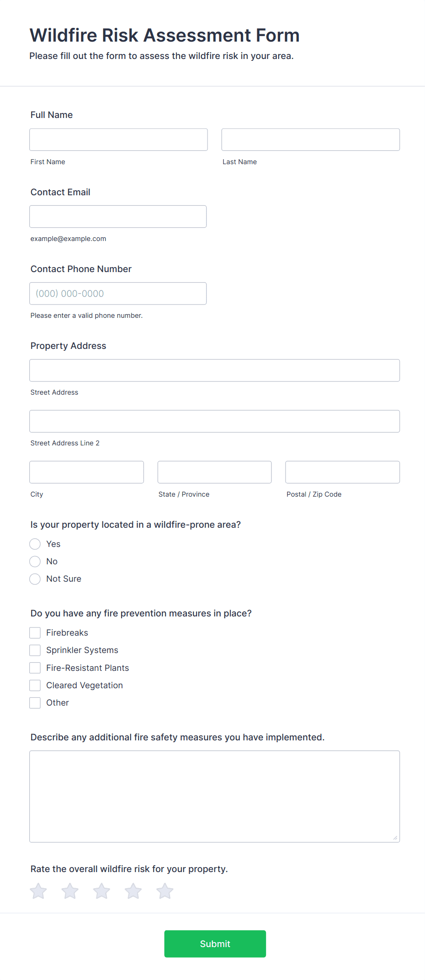Screen dimensions: 425x980
Task: Click the first rating star
Action: 38,891
